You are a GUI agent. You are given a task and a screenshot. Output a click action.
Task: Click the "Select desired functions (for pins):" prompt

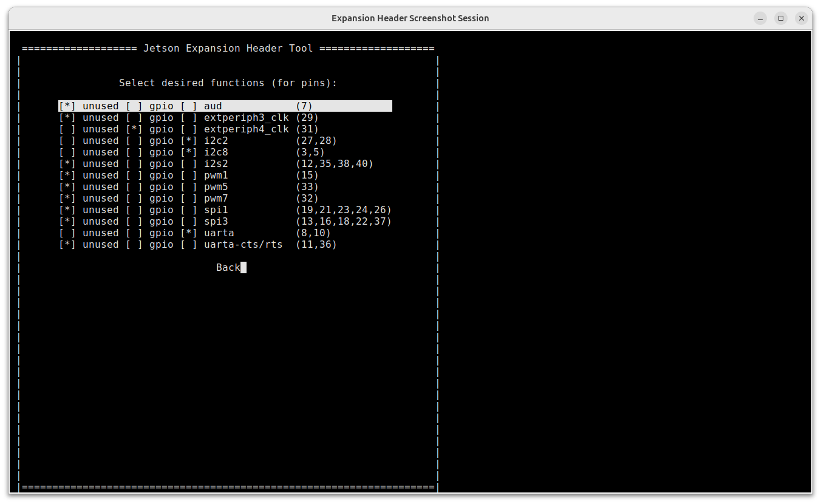tap(228, 83)
